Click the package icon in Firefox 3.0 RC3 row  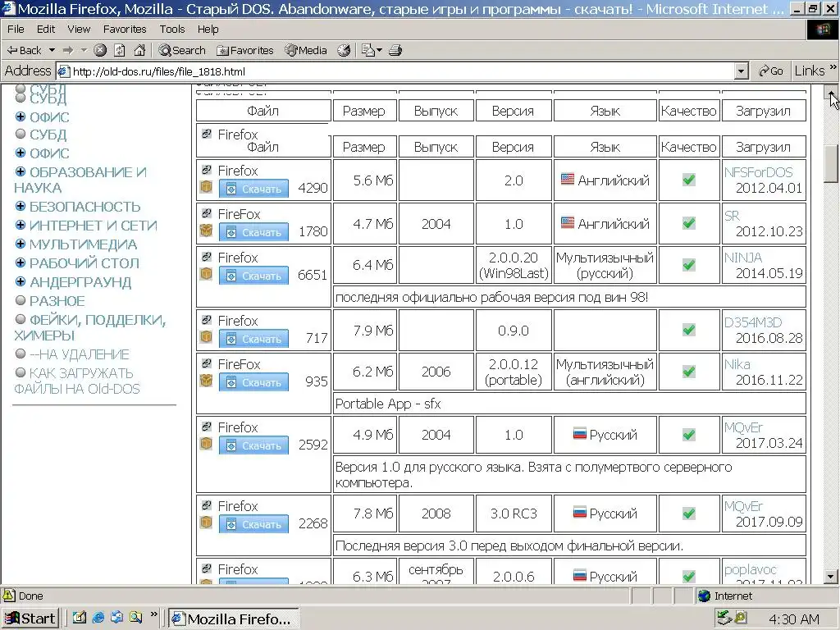pos(206,523)
